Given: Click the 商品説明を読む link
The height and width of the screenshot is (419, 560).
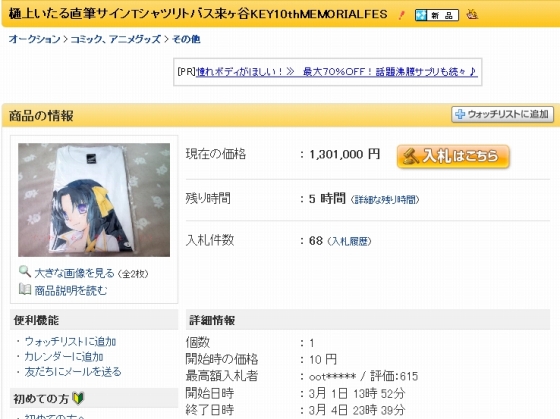Looking at the screenshot, I should [71, 290].
